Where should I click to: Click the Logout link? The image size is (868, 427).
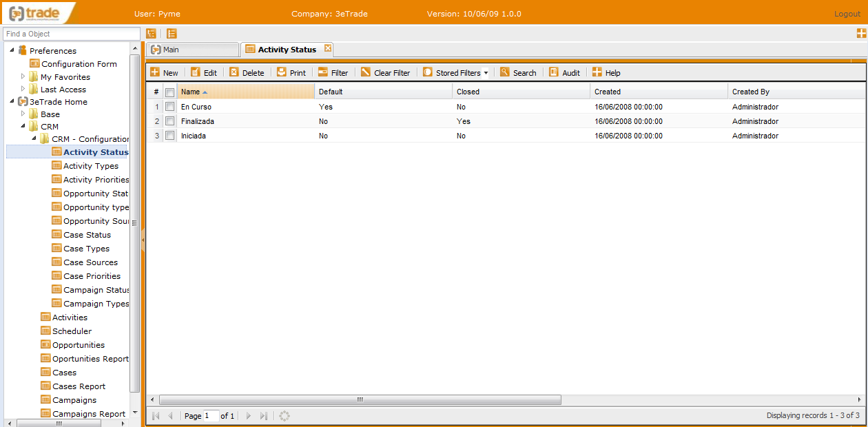(x=847, y=14)
